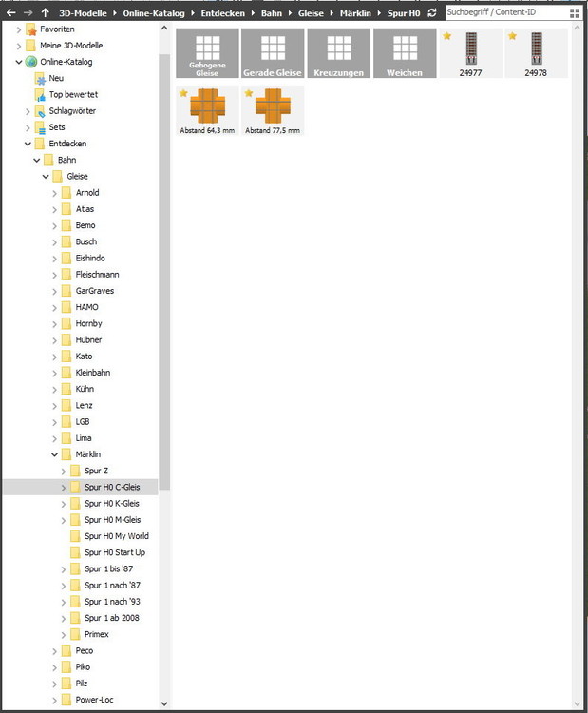The image size is (588, 713).
Task: Click Online-Katalog in the breadcrumb path
Action: point(154,13)
